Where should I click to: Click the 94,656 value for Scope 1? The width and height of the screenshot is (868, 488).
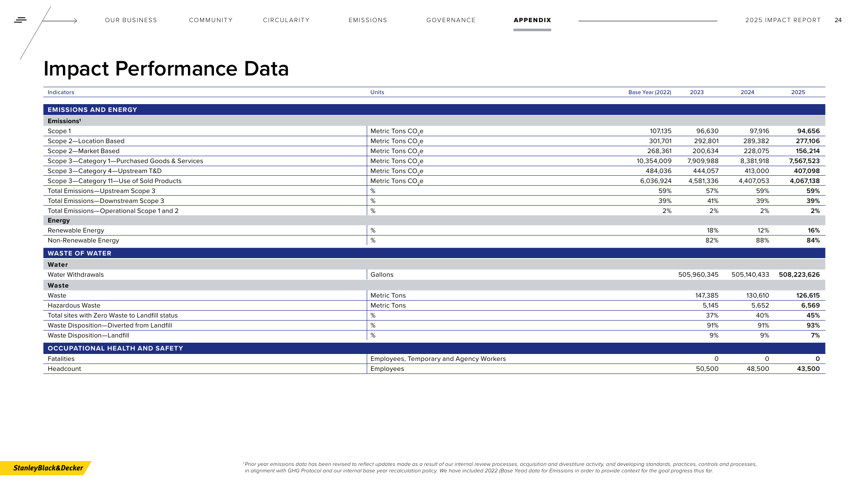(808, 131)
